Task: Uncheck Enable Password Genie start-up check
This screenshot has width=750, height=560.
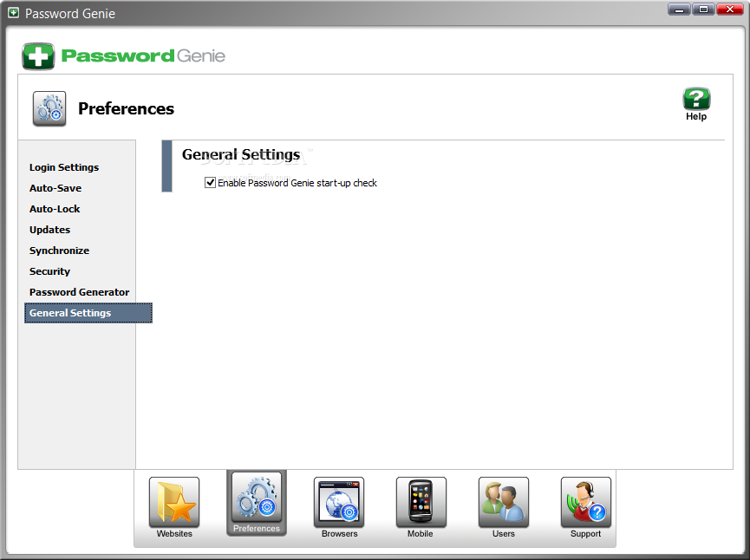Action: (x=210, y=183)
